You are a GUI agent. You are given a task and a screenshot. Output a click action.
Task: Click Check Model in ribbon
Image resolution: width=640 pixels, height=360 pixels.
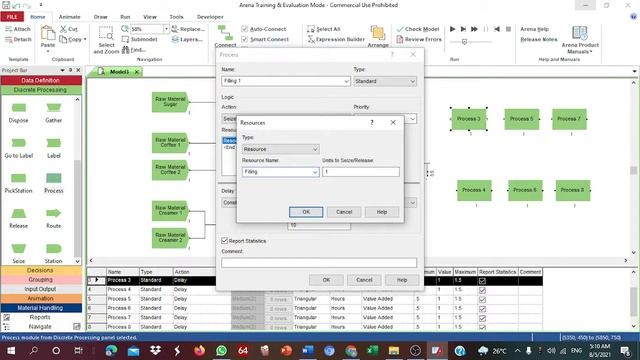[418, 29]
